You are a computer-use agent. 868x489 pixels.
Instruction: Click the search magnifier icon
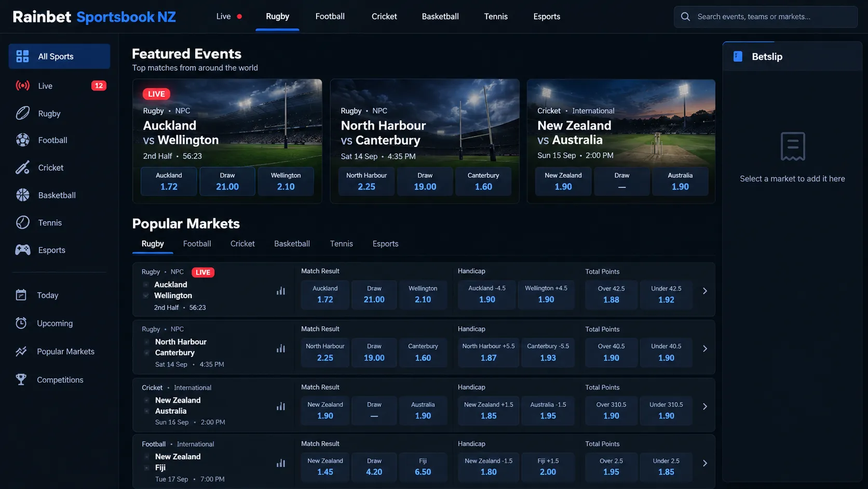pos(685,17)
